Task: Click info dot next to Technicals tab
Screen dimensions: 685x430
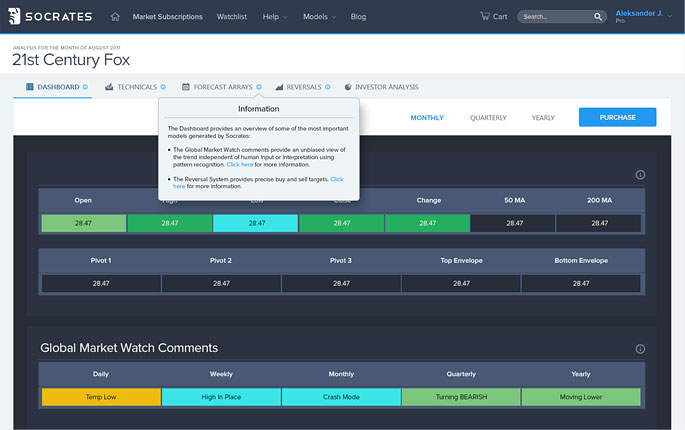Action: click(x=163, y=87)
